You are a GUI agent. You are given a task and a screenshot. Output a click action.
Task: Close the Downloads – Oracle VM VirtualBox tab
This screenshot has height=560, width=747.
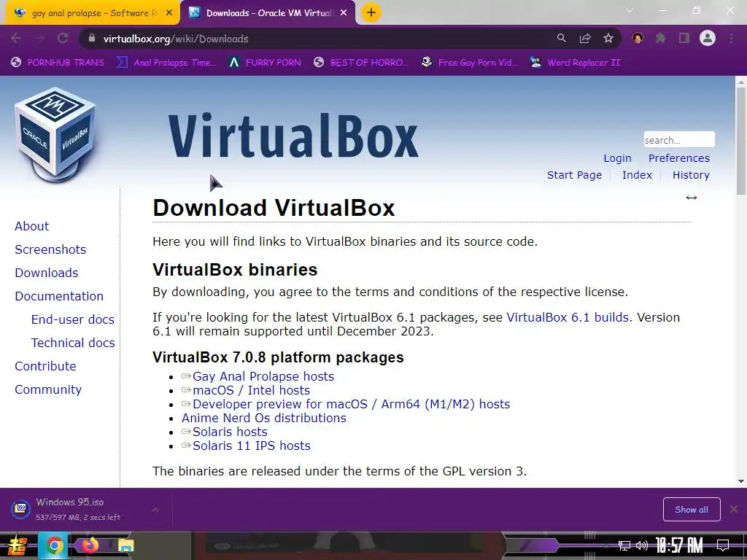click(344, 13)
